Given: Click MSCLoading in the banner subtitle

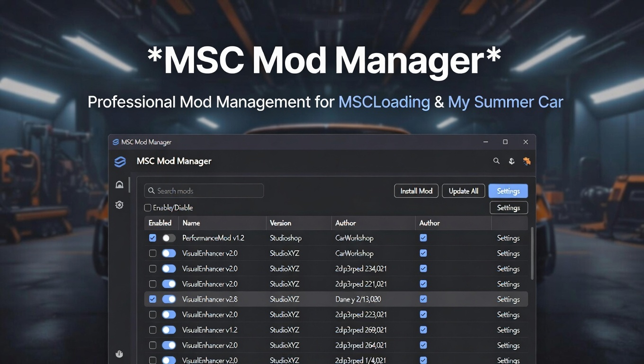Looking at the screenshot, I should (x=384, y=102).
